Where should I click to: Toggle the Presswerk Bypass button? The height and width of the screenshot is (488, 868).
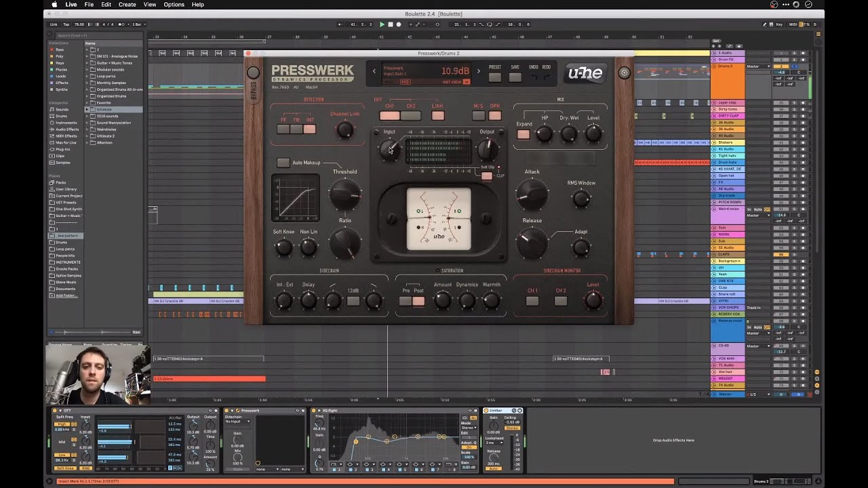[253, 73]
